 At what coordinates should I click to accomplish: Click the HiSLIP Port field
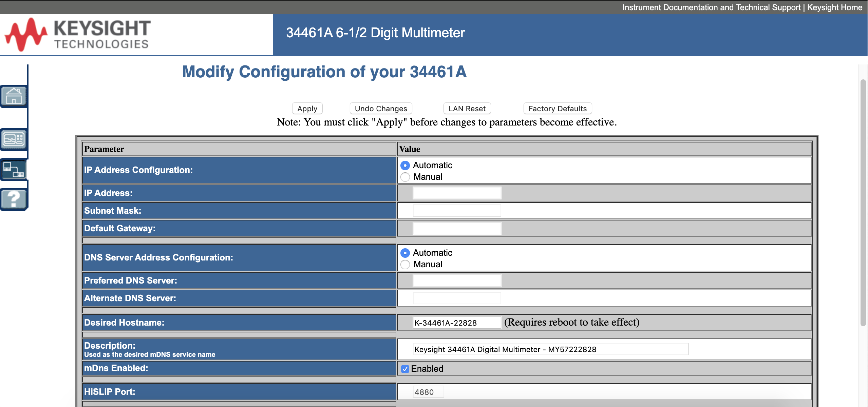(428, 392)
